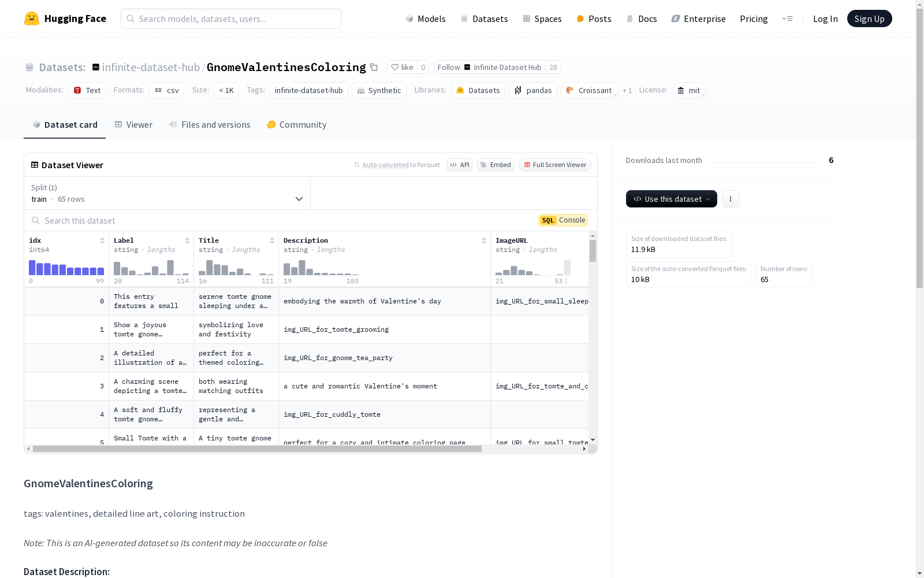Click the Title lengths histogram
Viewport: 924px width, 578px height.
pyautogui.click(x=236, y=268)
